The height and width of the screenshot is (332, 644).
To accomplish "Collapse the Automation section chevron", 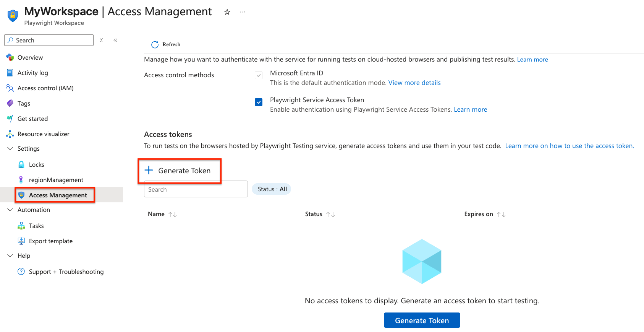I will [10, 210].
